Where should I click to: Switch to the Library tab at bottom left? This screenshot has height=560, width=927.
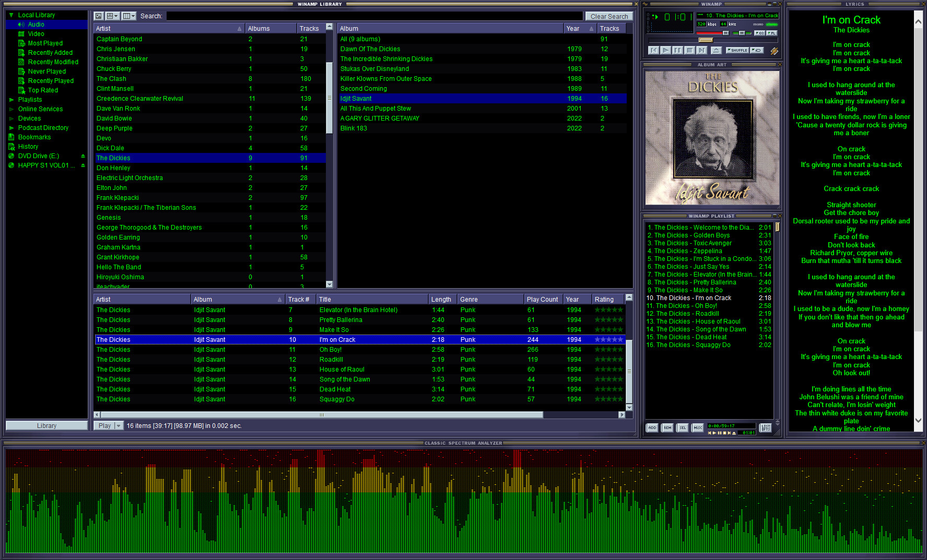click(46, 425)
